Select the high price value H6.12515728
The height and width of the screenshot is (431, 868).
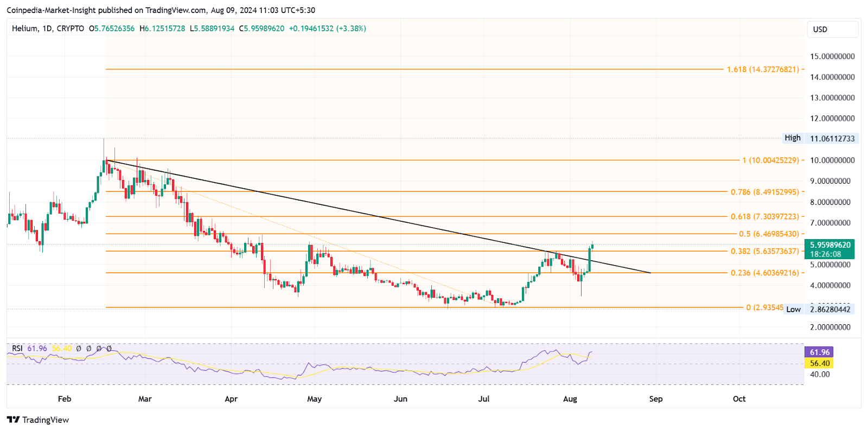162,28
